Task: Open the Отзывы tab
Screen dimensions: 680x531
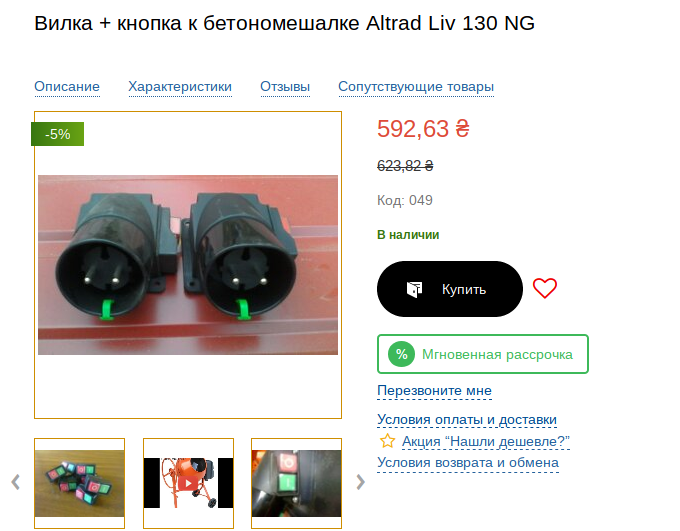Action: coord(285,86)
